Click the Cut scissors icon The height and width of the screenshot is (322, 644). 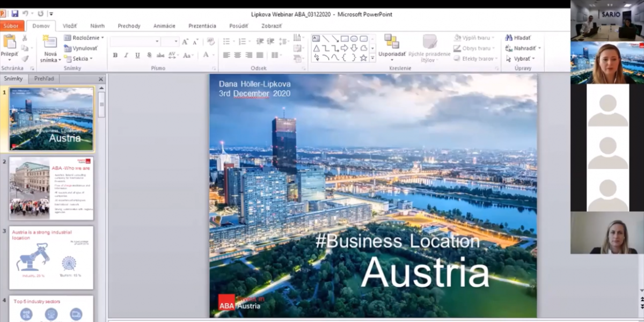coord(25,38)
